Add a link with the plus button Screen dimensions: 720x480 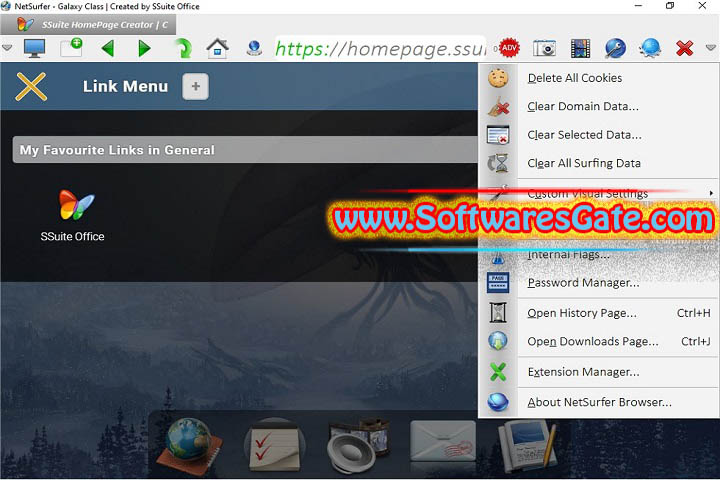click(196, 86)
